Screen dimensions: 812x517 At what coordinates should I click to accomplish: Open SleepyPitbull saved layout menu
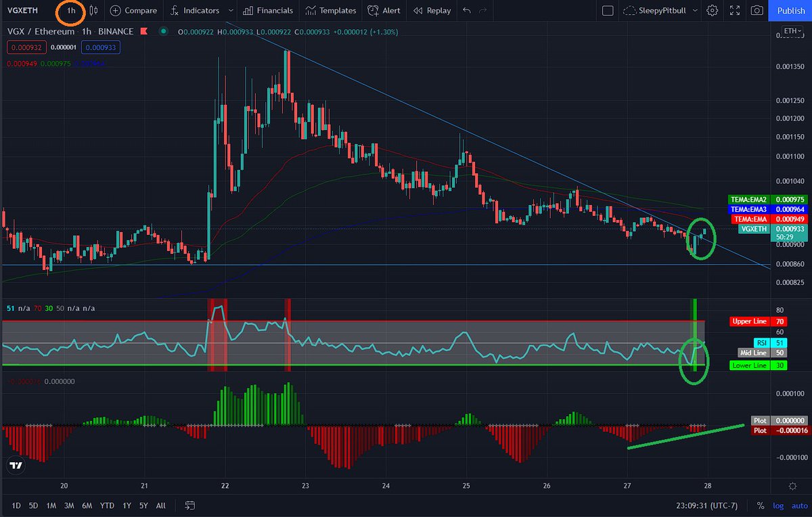tap(660, 11)
